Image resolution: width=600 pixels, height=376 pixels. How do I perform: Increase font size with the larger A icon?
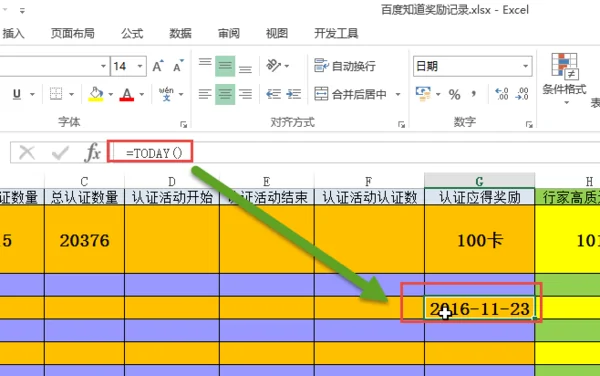point(158,66)
